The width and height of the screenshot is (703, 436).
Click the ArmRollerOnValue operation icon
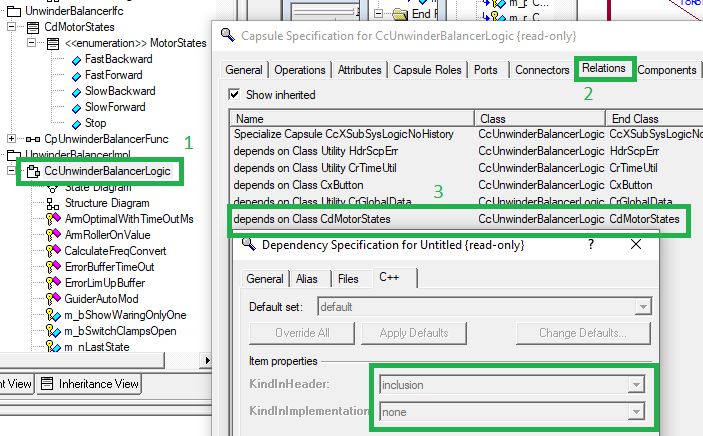click(53, 235)
